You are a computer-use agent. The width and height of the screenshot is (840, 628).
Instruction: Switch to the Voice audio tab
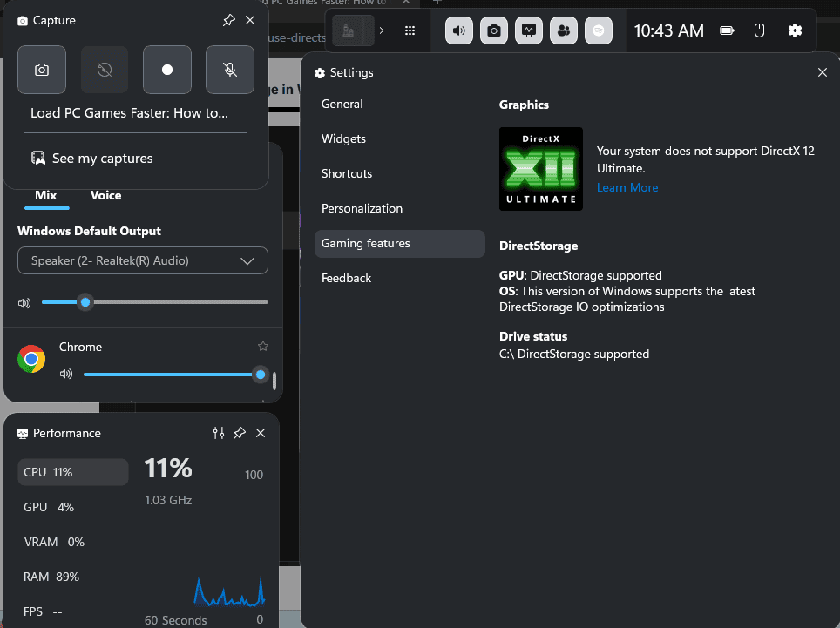[x=105, y=195]
